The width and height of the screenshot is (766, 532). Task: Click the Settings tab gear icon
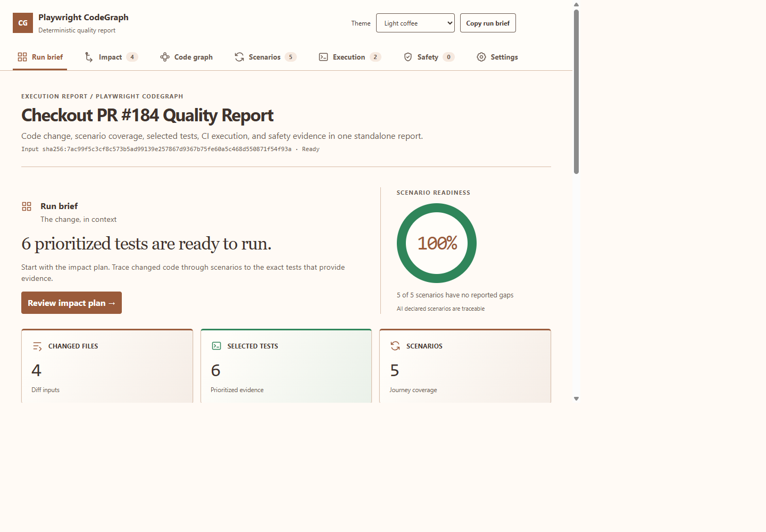click(x=481, y=57)
